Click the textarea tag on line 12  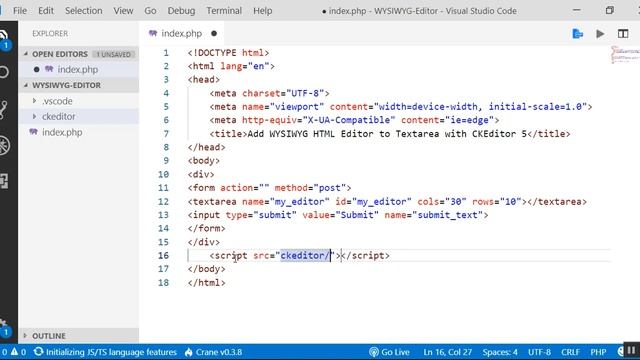387,202
